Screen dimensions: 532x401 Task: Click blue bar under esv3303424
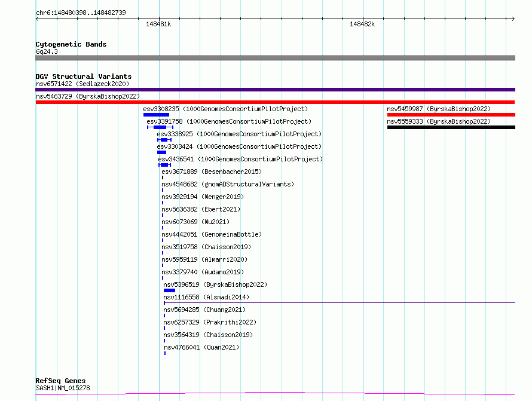(161, 152)
